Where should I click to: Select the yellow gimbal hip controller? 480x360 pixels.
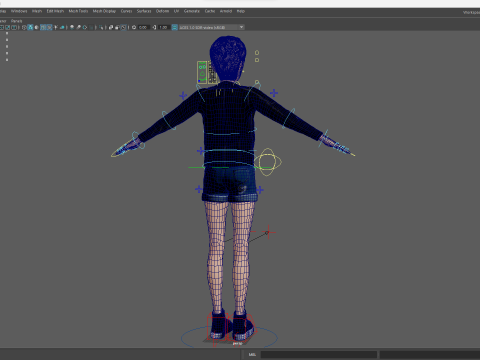coord(268,162)
